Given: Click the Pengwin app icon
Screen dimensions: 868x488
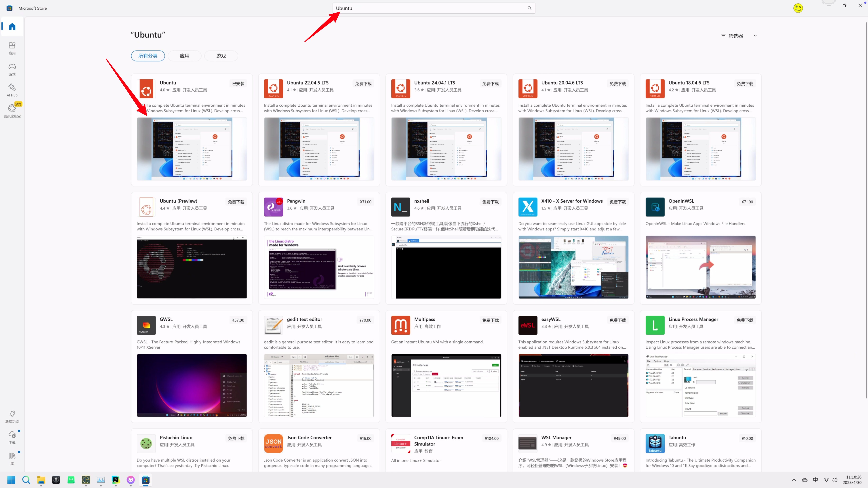Looking at the screenshot, I should 273,207.
